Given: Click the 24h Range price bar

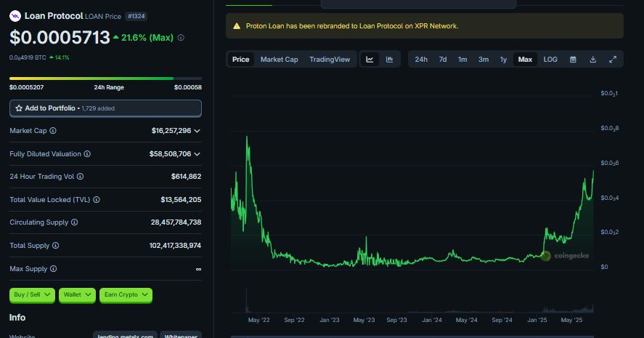Looking at the screenshot, I should click(x=105, y=78).
